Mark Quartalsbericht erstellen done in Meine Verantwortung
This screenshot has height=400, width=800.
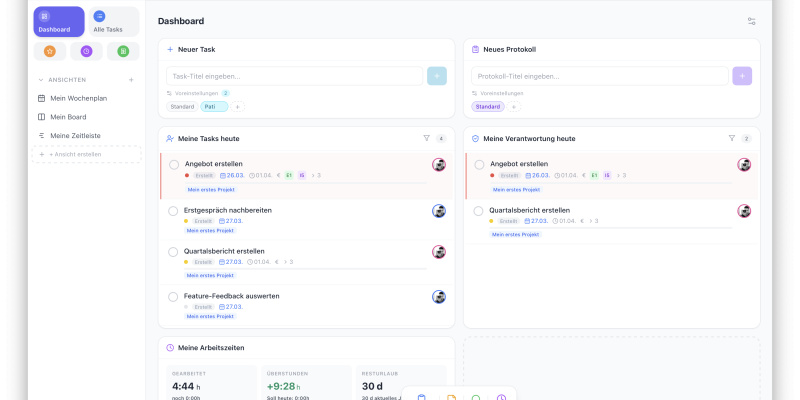tap(478, 211)
